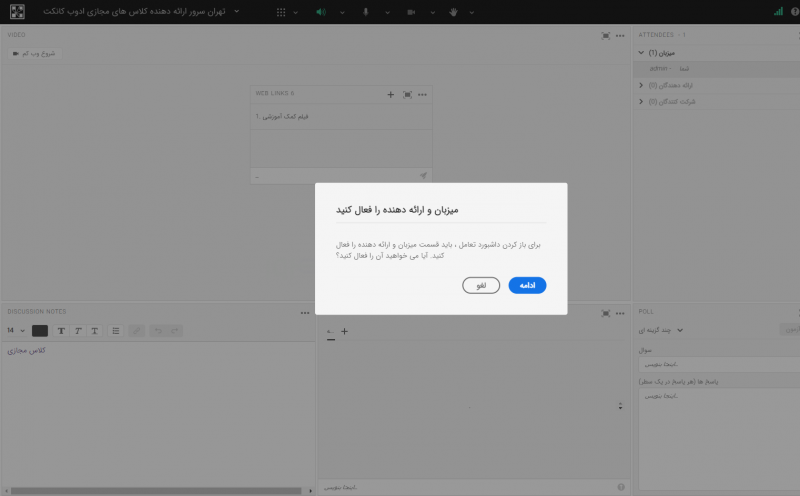Open room title dropdown menu
800x496 pixels.
pyautogui.click(x=237, y=11)
